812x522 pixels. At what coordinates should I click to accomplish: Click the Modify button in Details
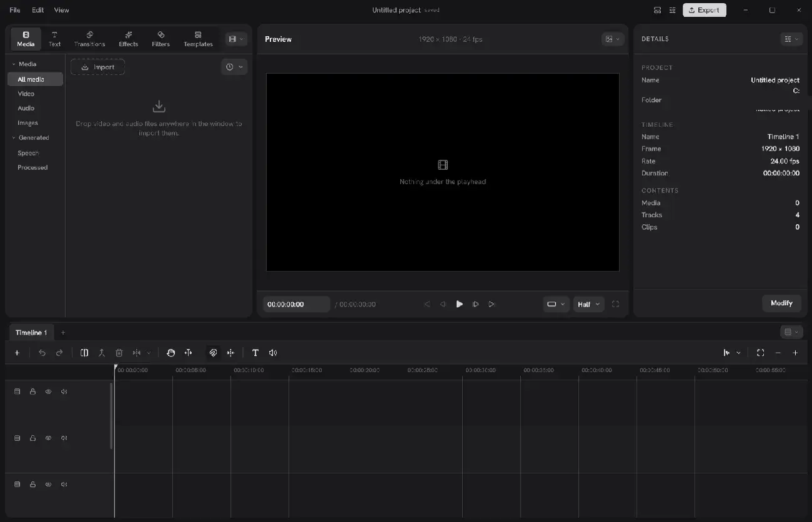pyautogui.click(x=781, y=303)
